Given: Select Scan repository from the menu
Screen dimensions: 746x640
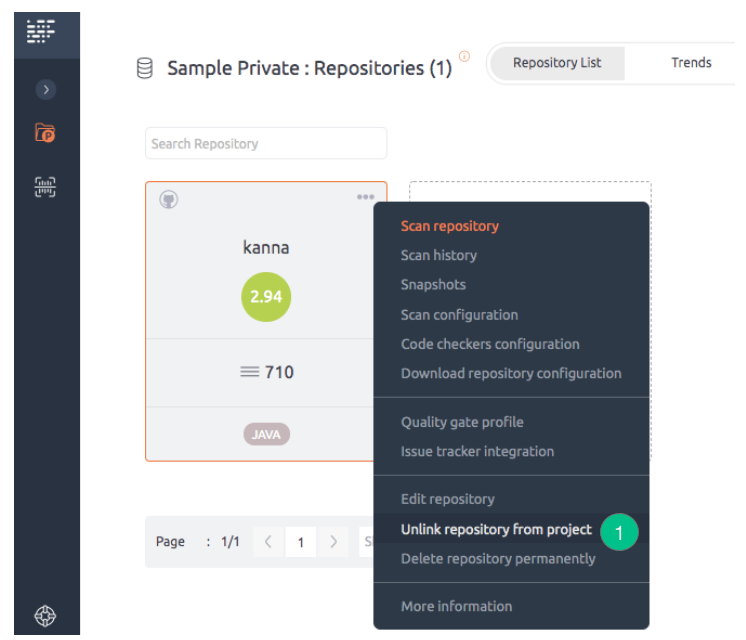Looking at the screenshot, I should [450, 226].
